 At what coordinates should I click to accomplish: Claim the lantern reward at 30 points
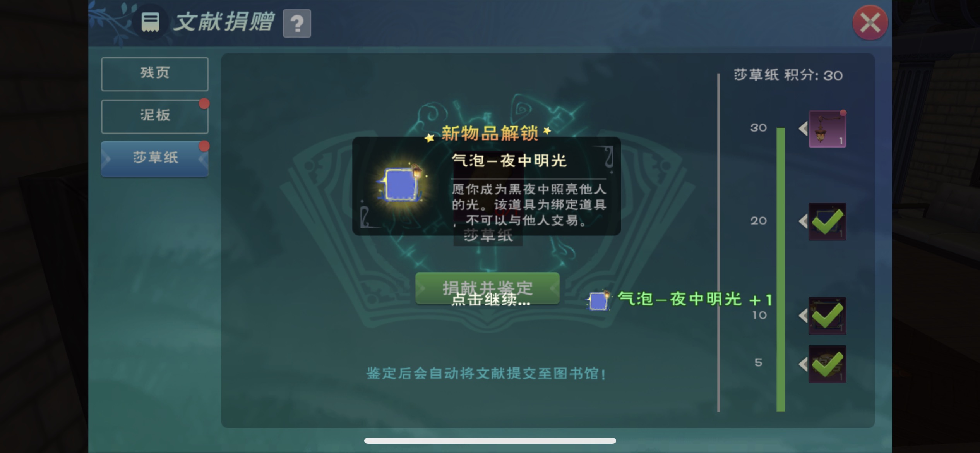[828, 129]
